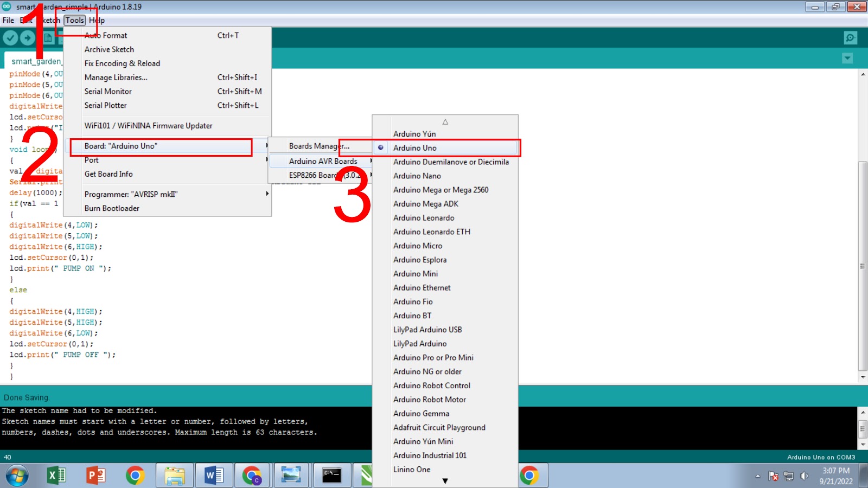Close the open Tools menu
The height and width of the screenshot is (488, 868).
tap(75, 20)
